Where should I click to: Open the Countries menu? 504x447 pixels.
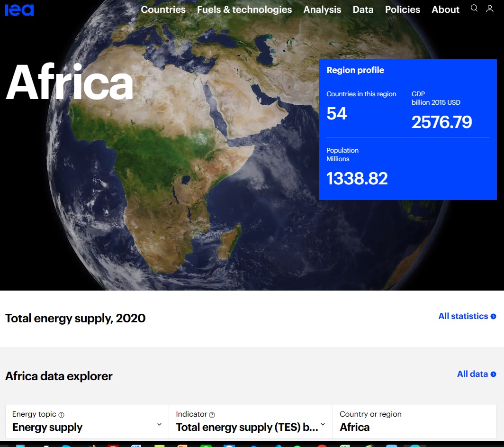click(x=163, y=9)
